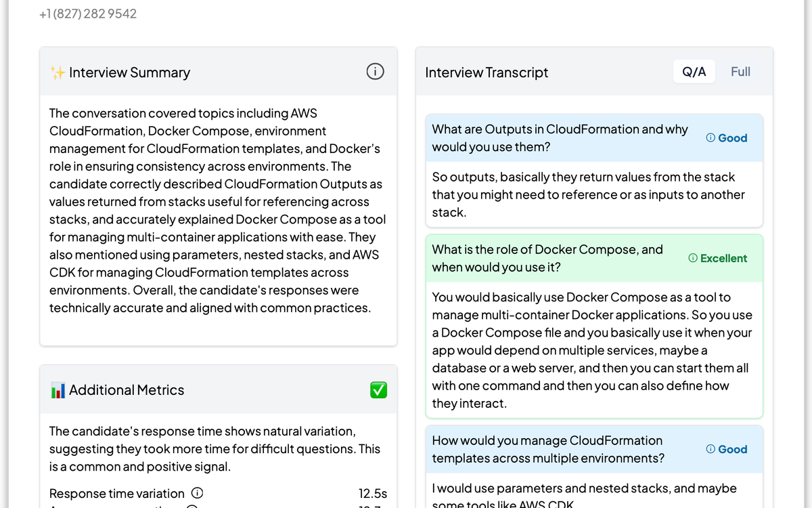
Task: Click the question about managing CloudFormation templates
Action: tap(548, 450)
